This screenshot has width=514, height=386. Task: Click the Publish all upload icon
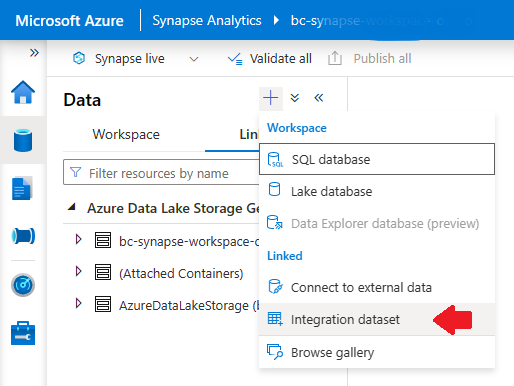tap(335, 58)
